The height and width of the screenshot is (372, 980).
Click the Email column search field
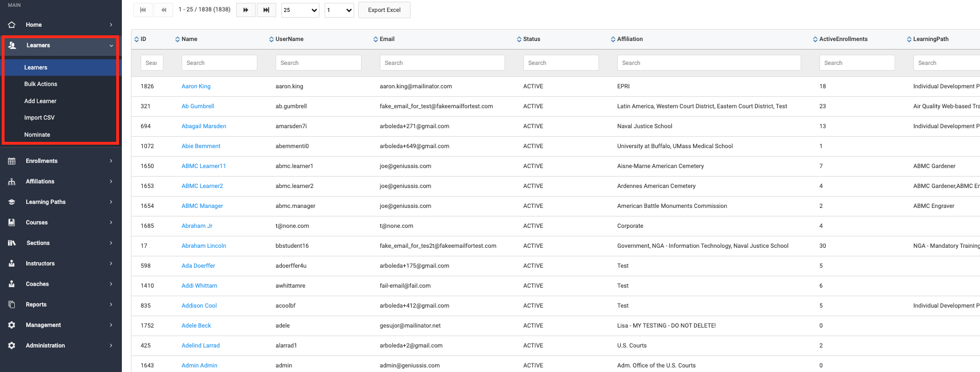tap(442, 63)
